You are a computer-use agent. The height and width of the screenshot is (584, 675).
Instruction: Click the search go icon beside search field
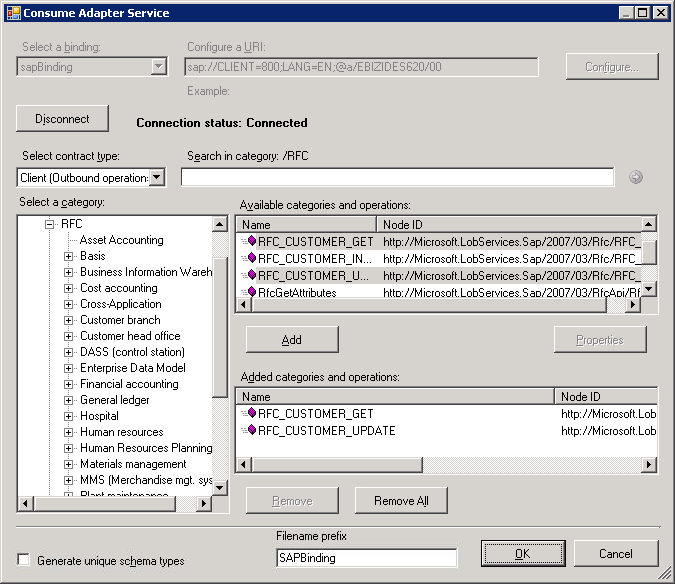(636, 177)
